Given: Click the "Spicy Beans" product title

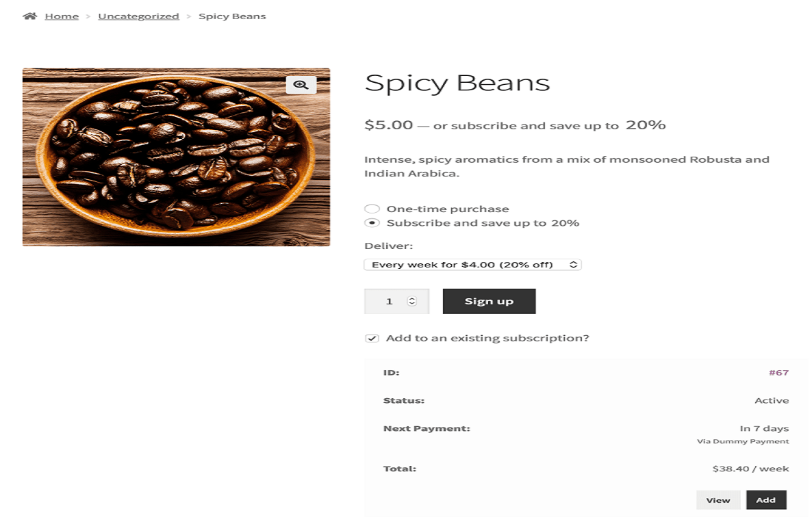Looking at the screenshot, I should click(456, 82).
